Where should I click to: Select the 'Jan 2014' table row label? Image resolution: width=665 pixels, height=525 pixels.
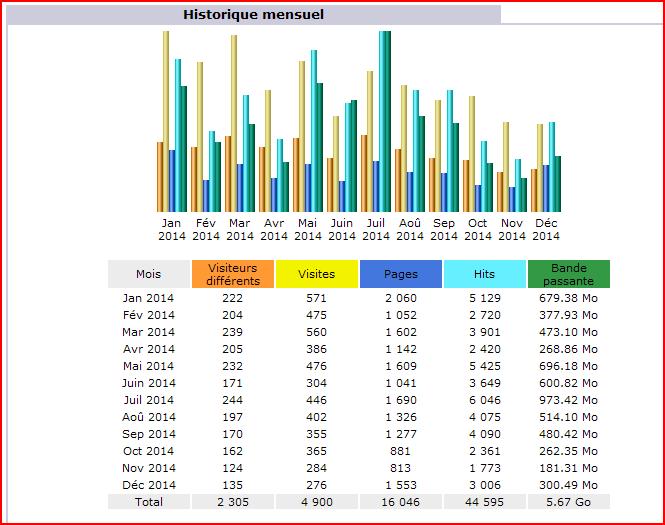[148, 298]
